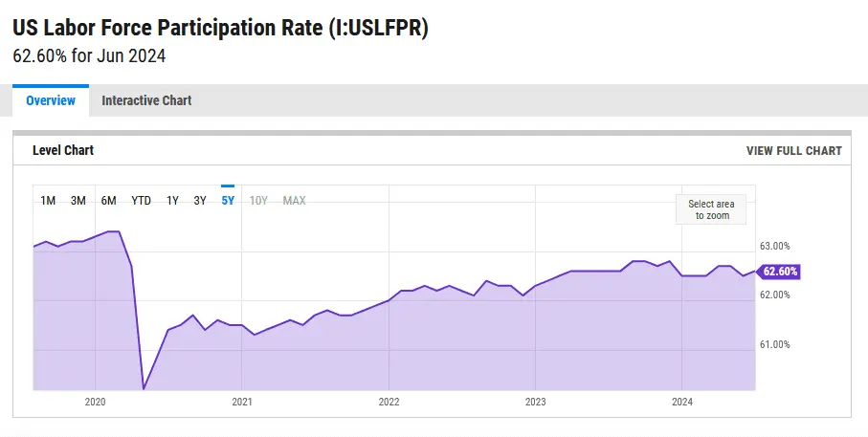
Task: Click the US Labor Force Participation Rate title
Action: (x=220, y=29)
